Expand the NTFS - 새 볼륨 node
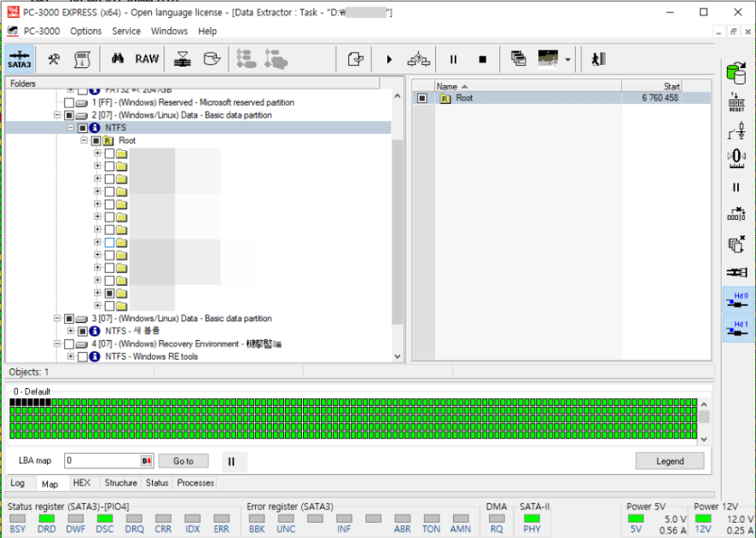 click(x=70, y=331)
